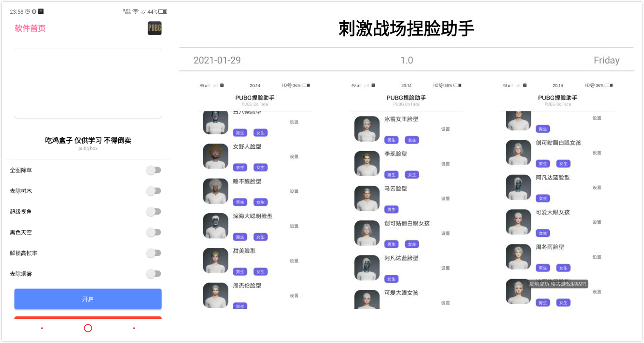This screenshot has width=644, height=343.
Task: Click the center red circle navigation icon
Action: pos(88,328)
